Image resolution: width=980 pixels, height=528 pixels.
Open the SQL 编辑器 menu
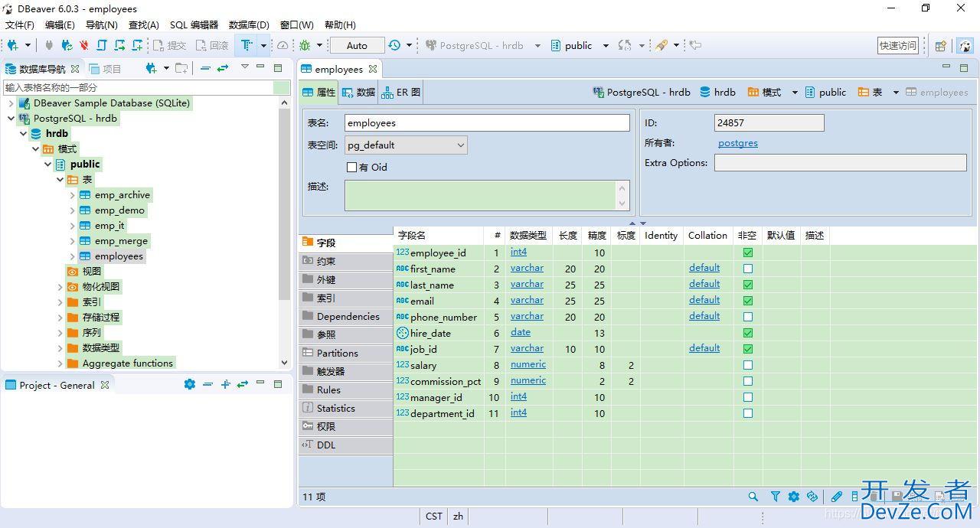point(194,24)
